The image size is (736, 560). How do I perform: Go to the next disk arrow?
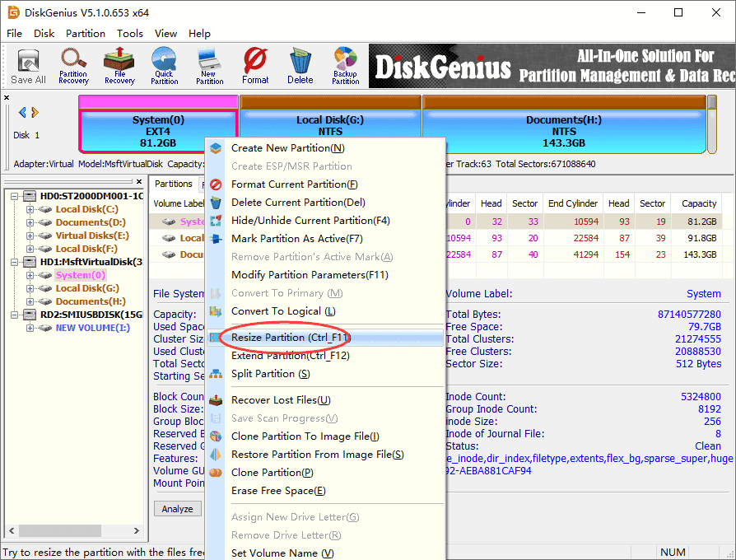(x=35, y=113)
